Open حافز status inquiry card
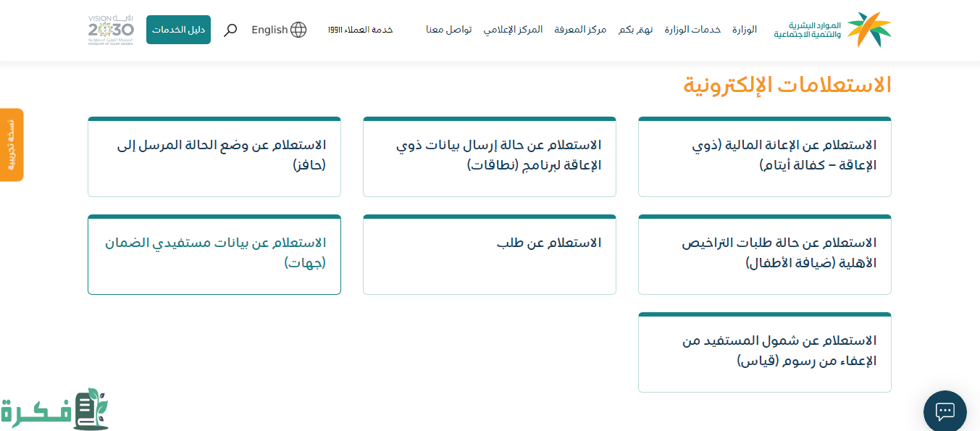This screenshot has width=980, height=431. (x=214, y=156)
